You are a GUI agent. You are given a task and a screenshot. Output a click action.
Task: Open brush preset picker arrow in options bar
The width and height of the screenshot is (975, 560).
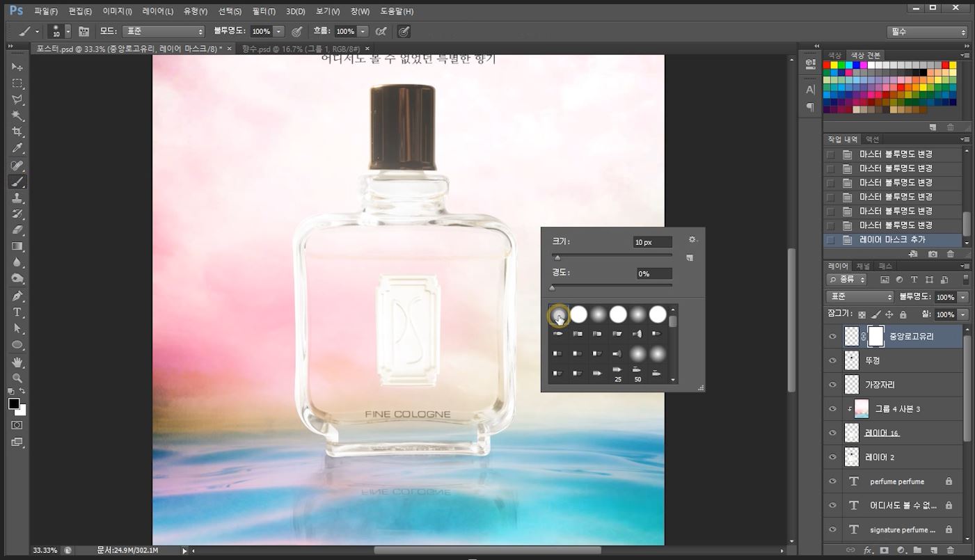tap(68, 31)
